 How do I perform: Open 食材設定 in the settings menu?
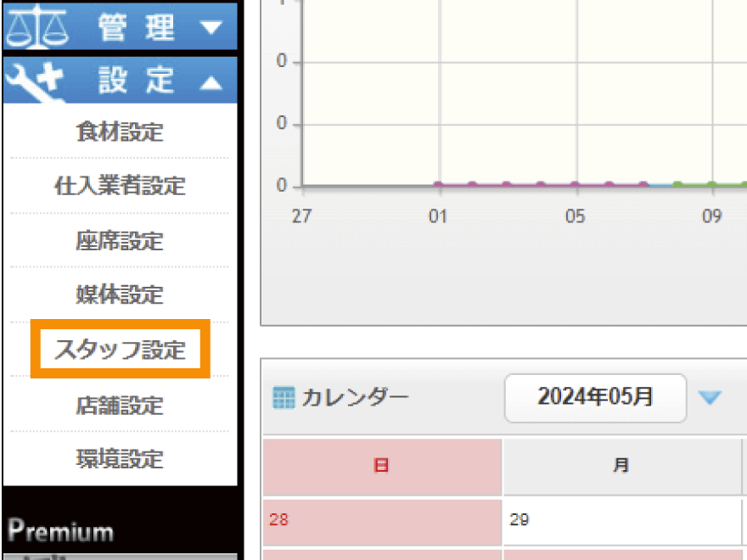coord(120,132)
